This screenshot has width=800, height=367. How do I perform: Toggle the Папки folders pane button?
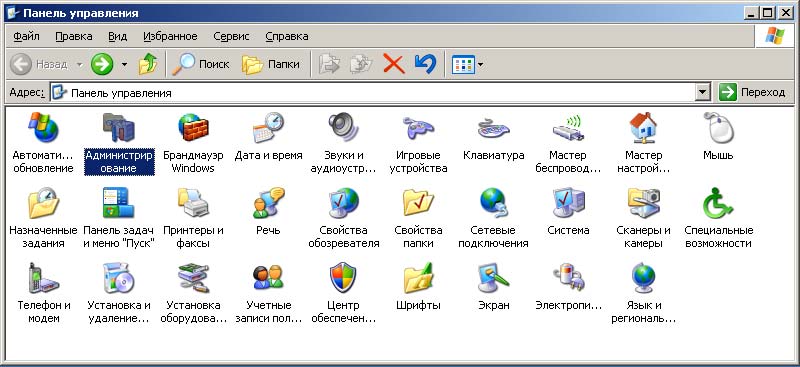(x=271, y=64)
